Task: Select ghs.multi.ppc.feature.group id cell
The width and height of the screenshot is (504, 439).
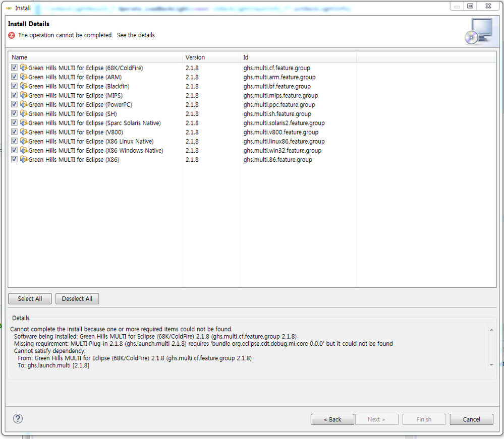Action: [279, 104]
